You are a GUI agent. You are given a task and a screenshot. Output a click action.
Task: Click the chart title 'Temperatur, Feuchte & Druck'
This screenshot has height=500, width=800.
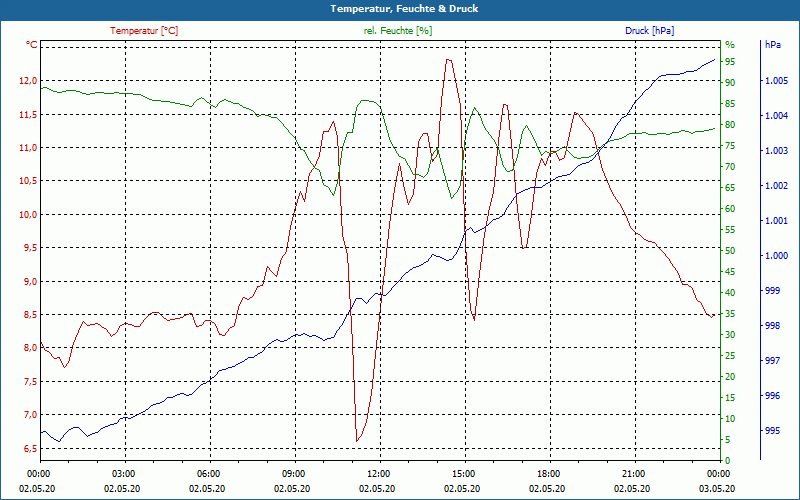[404, 9]
